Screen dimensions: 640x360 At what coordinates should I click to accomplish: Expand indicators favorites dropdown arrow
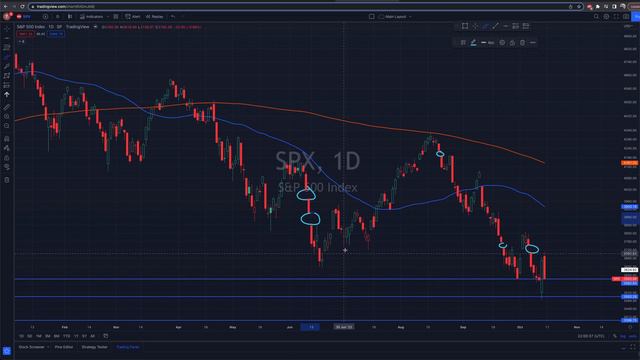[x=107, y=16]
